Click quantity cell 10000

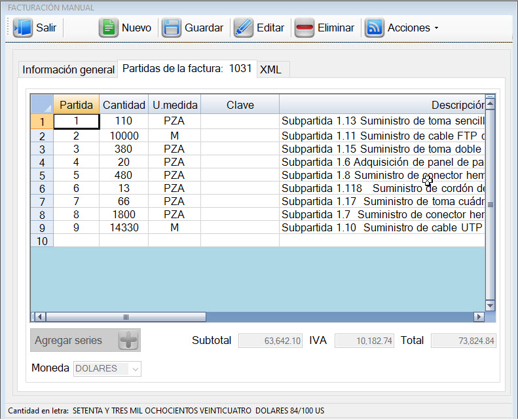[124, 136]
